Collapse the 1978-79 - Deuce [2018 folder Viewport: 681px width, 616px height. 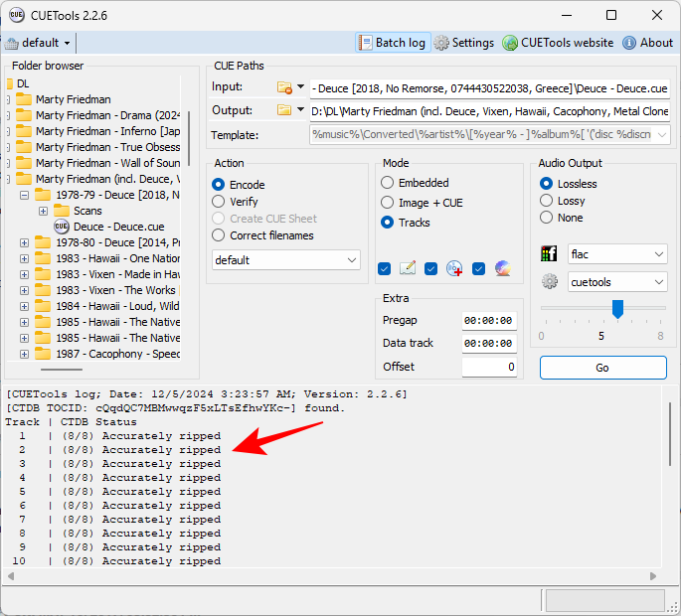(x=24, y=196)
